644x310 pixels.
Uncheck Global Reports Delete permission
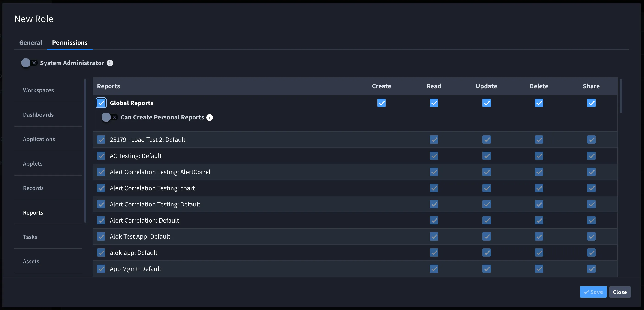coord(539,103)
